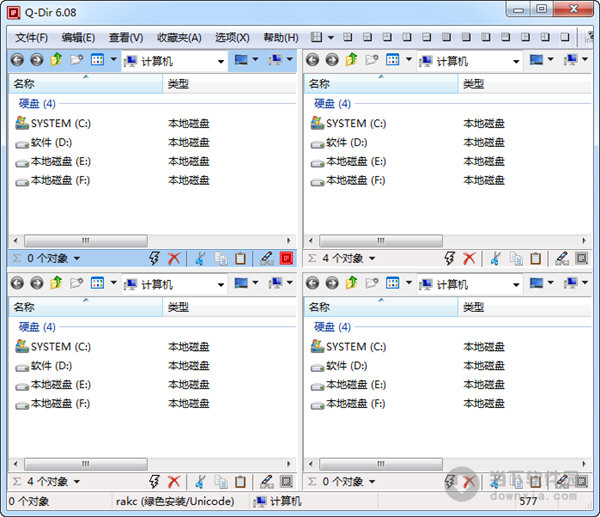This screenshot has height=517, width=600.
Task: Open the top-left pane 计算机 address combo
Action: 174,61
